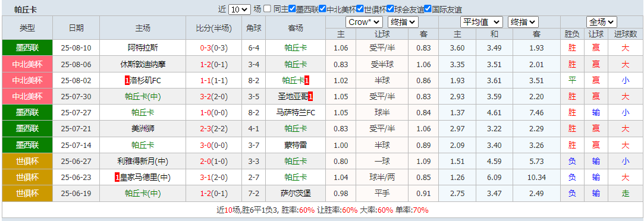
Task: Click the 墨西联 tag on 25-08-10 row
Action: (x=27, y=48)
